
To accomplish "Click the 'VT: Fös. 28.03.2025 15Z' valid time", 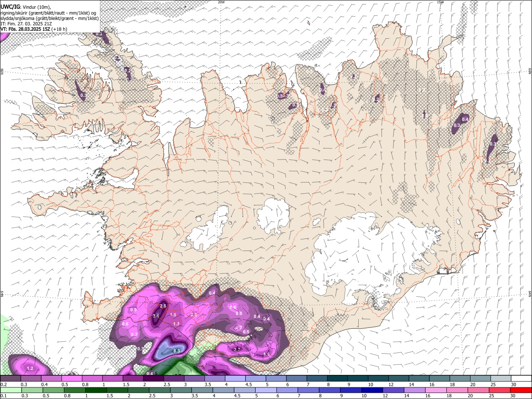I will click(26, 29).
